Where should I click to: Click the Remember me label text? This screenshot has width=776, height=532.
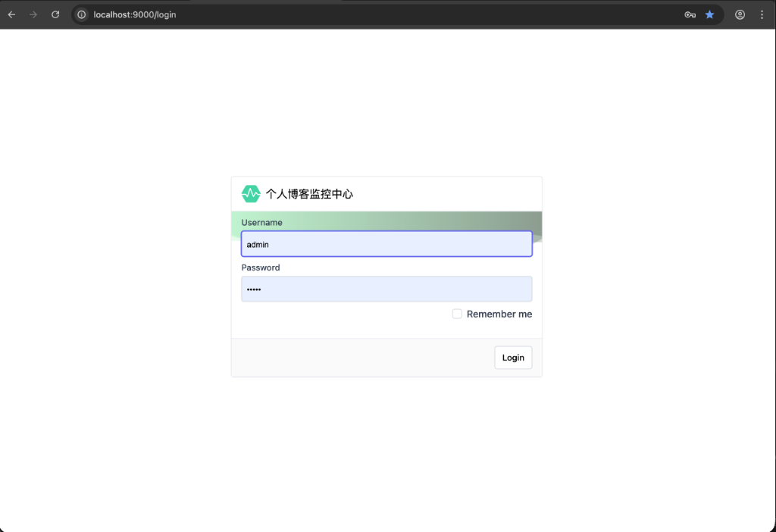pyautogui.click(x=499, y=314)
